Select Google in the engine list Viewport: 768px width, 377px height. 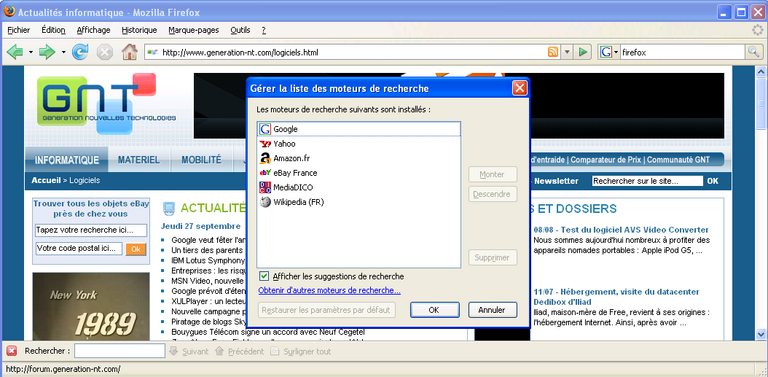click(359, 129)
